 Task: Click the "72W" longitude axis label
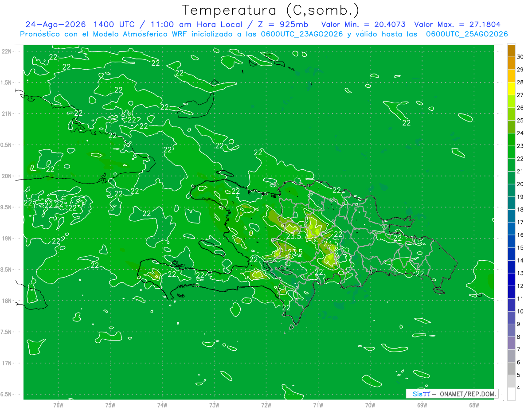(266, 405)
